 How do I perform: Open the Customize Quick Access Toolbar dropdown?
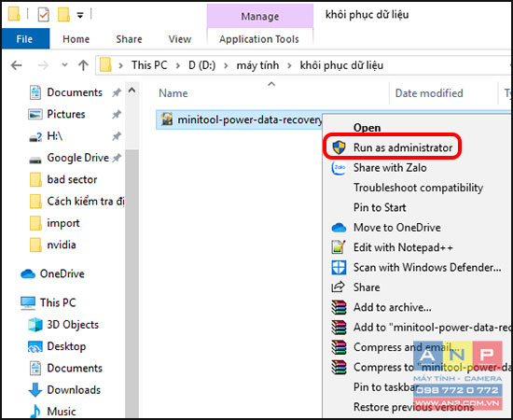coord(80,15)
